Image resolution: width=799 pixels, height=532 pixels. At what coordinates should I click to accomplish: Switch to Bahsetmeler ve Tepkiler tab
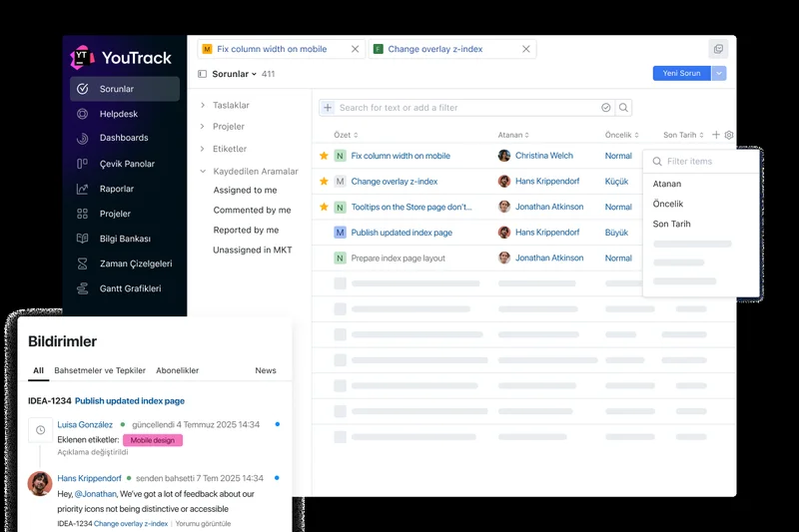[100, 370]
